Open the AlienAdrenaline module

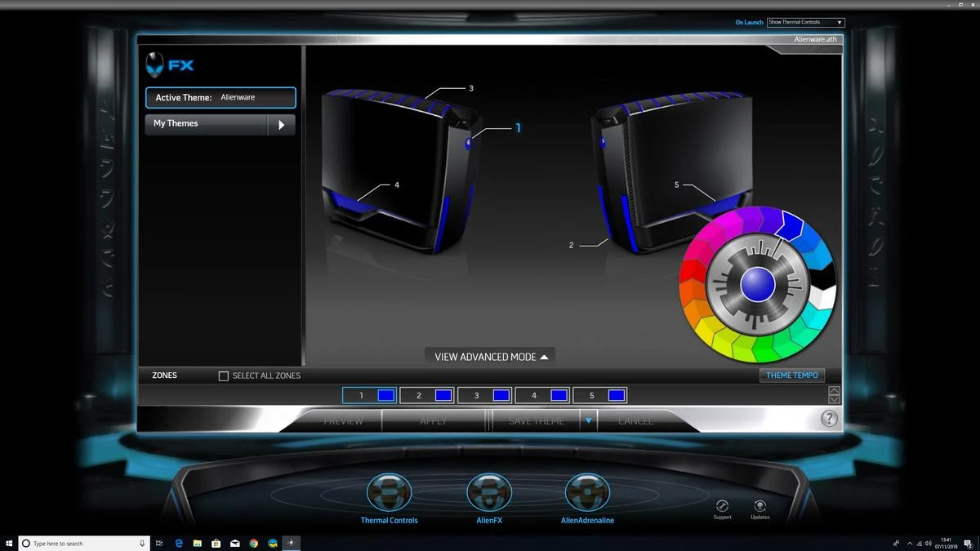(x=587, y=492)
